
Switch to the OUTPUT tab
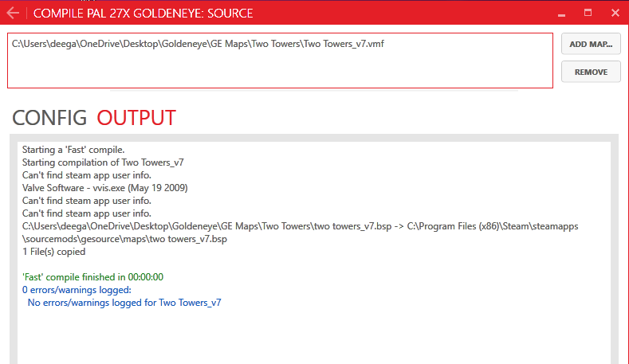136,118
